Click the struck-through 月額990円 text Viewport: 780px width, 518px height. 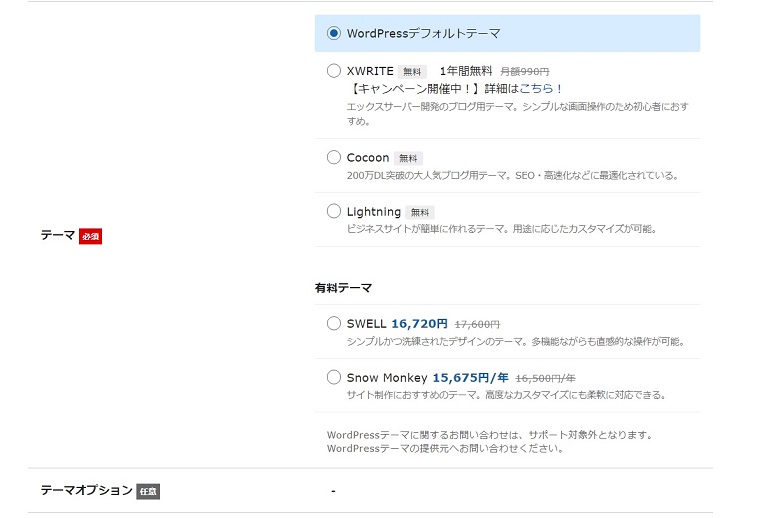(x=524, y=72)
